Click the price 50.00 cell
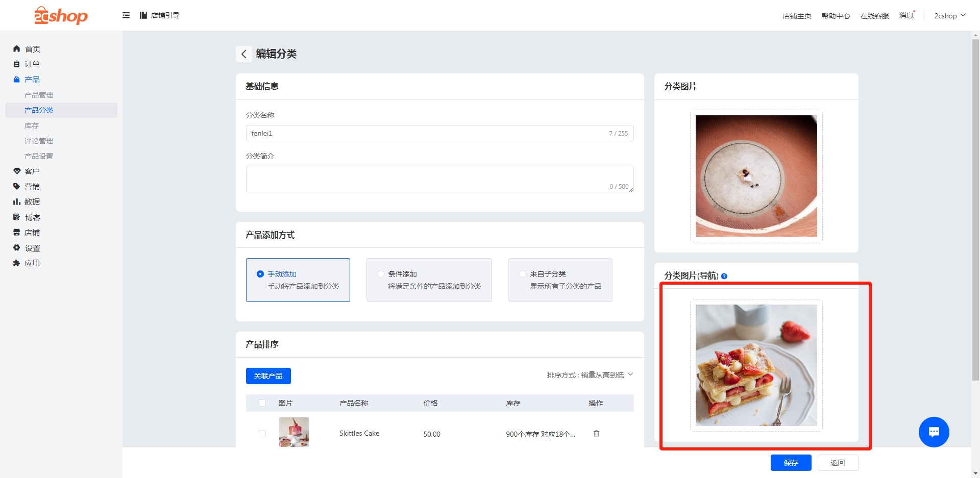This screenshot has width=980, height=478. (x=432, y=434)
